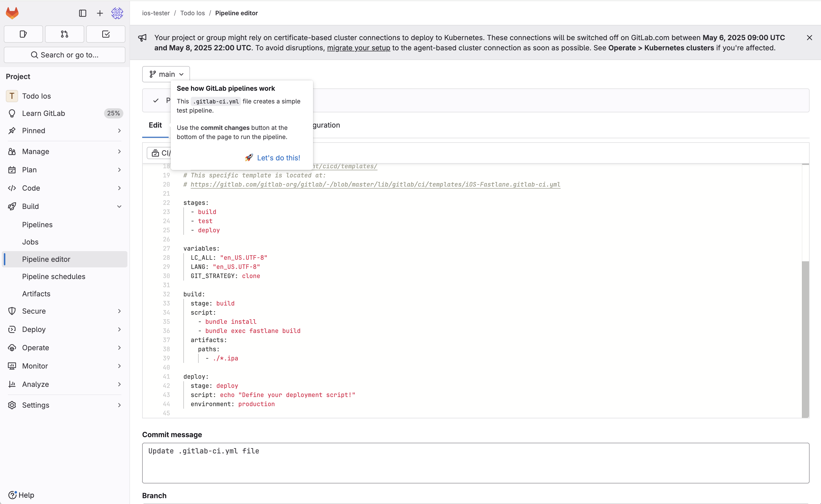The image size is (821, 504).
Task: Click the Commit message text field
Action: coord(476,463)
